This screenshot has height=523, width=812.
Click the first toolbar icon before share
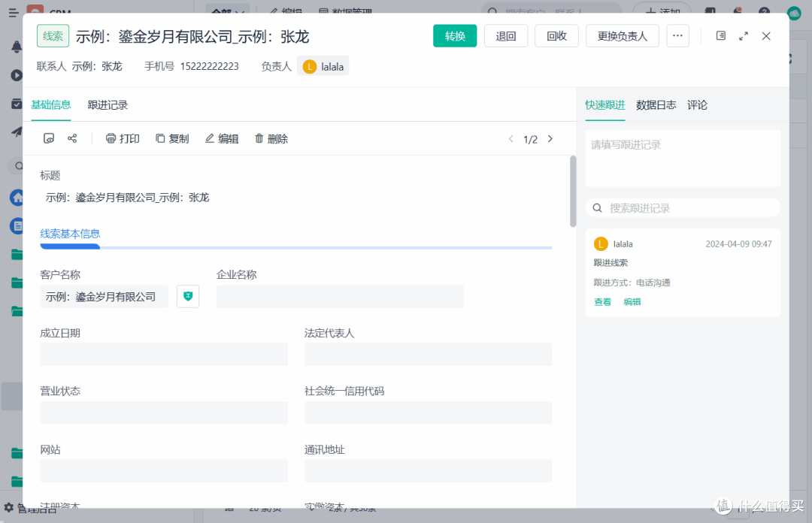click(49, 138)
